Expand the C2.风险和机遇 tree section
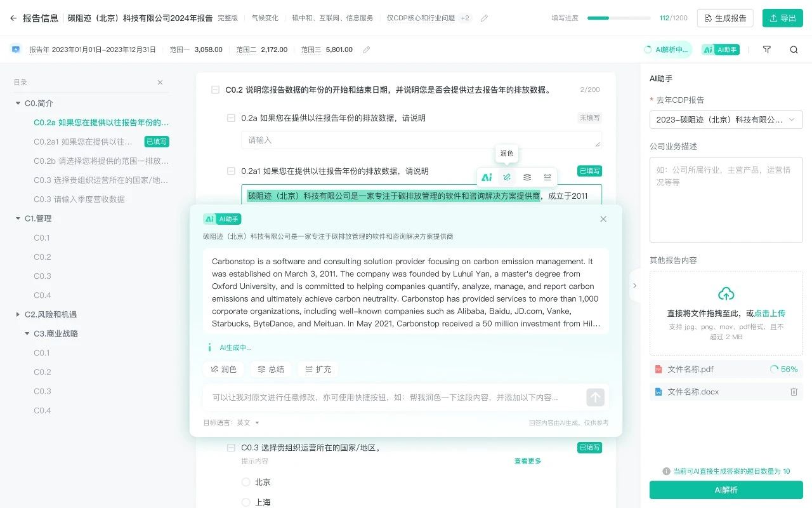Viewport: 812px width, 508px height. pyautogui.click(x=18, y=314)
